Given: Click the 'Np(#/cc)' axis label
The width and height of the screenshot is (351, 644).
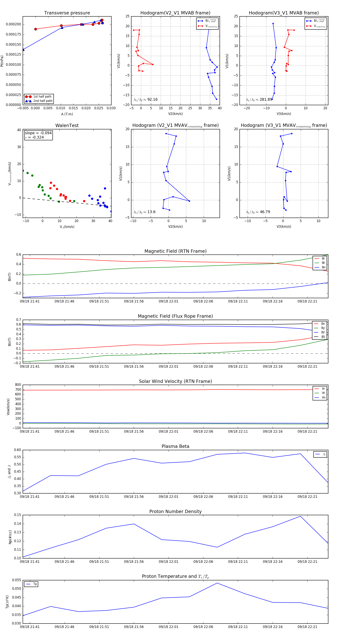Looking at the screenshot, I should tap(10, 537).
